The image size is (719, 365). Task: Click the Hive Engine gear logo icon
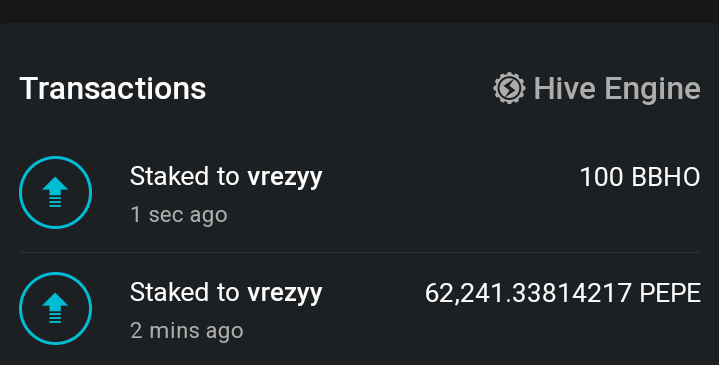[509, 88]
